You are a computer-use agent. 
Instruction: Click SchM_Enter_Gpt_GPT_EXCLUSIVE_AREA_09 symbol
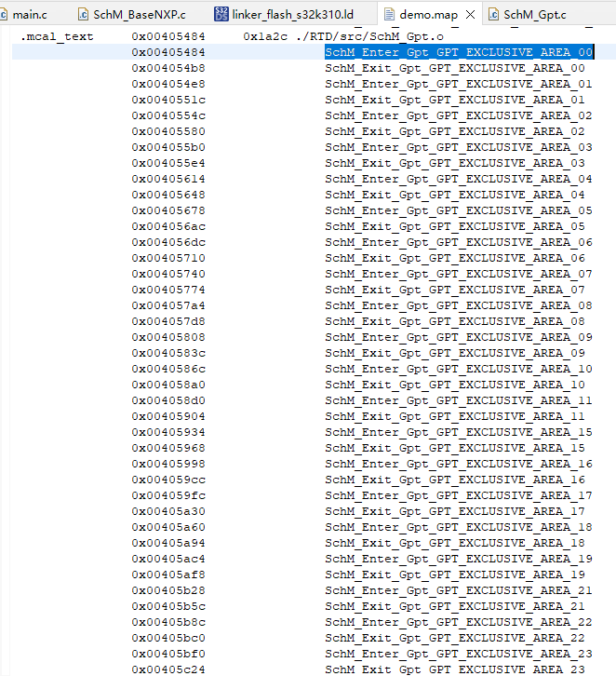(x=459, y=337)
